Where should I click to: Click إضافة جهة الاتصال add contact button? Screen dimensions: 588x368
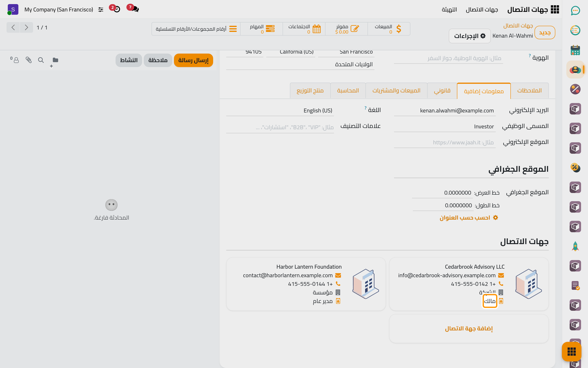pos(469,328)
